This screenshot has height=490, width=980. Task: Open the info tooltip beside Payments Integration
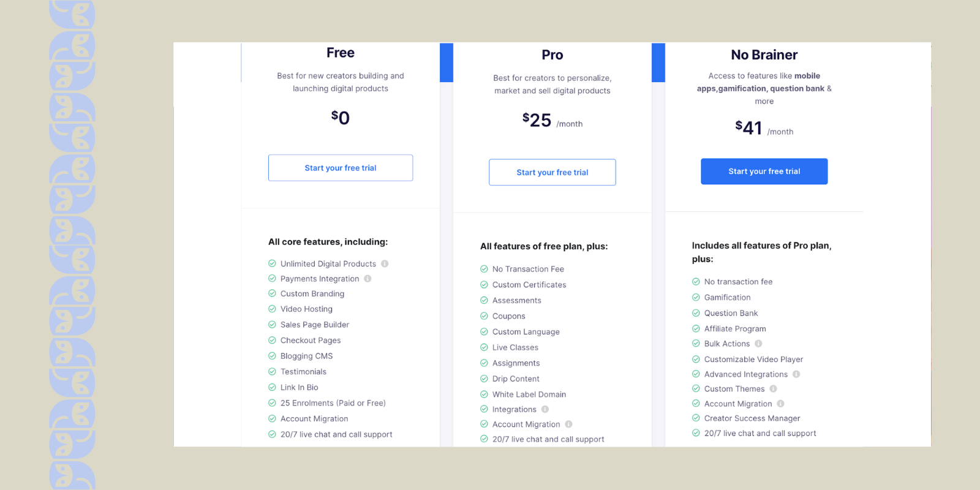[367, 279]
